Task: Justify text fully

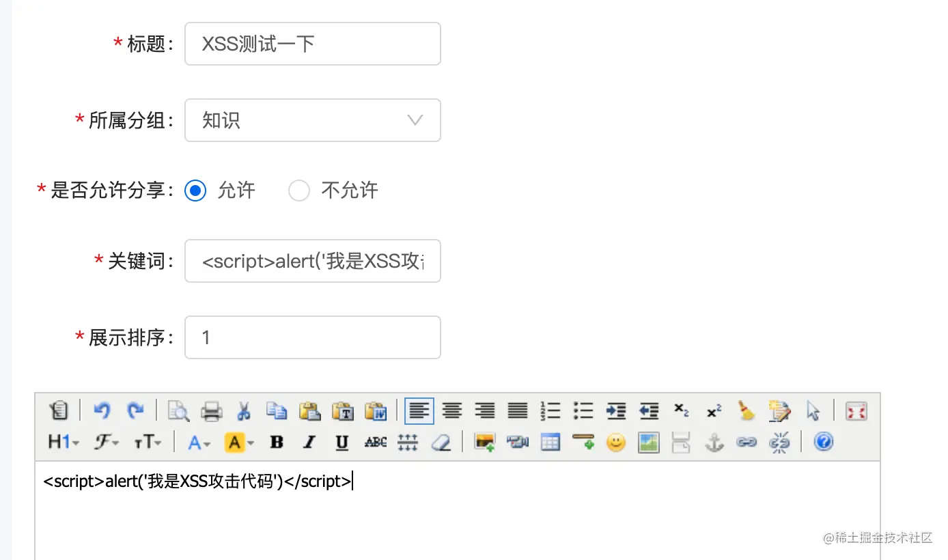Action: (518, 410)
